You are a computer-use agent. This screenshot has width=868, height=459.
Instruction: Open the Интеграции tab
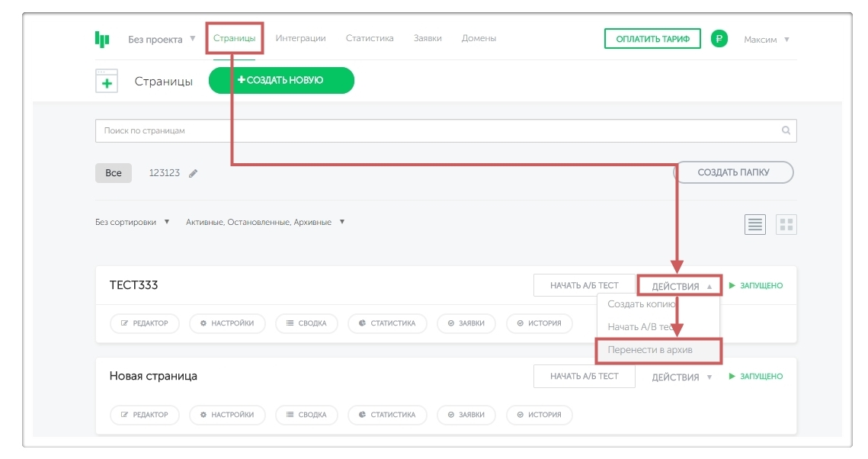click(300, 38)
